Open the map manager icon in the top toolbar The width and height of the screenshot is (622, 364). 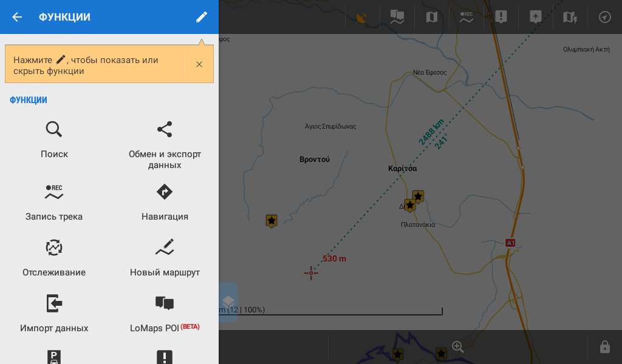[432, 17]
